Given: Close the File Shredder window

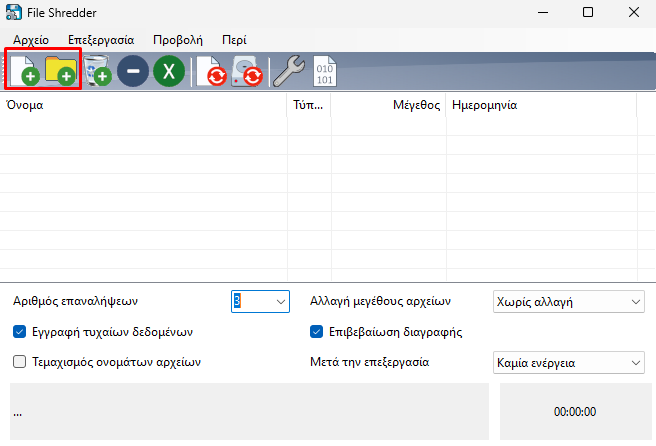Looking at the screenshot, I should (x=634, y=13).
